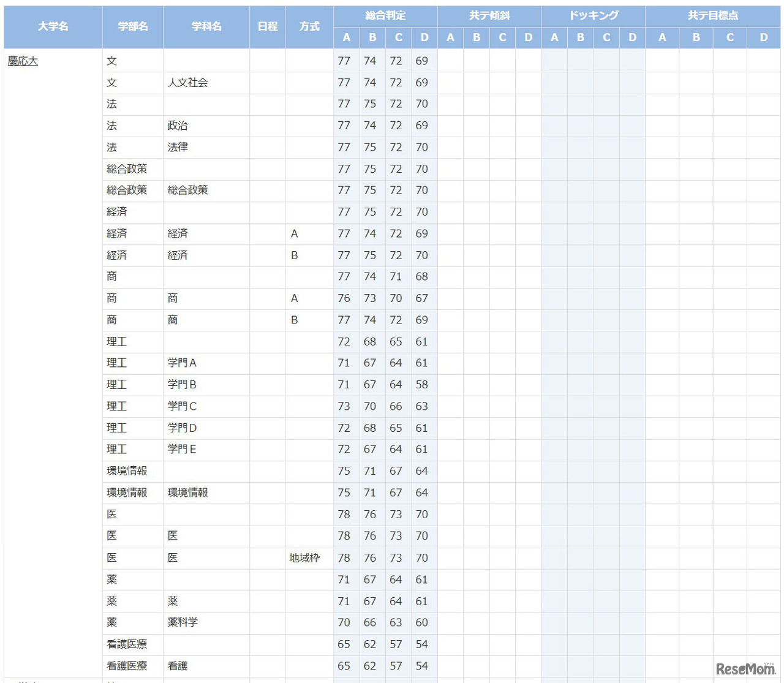This screenshot has width=784, height=683.
Task: Click the value 57 in the 看護 department row
Action: [396, 666]
